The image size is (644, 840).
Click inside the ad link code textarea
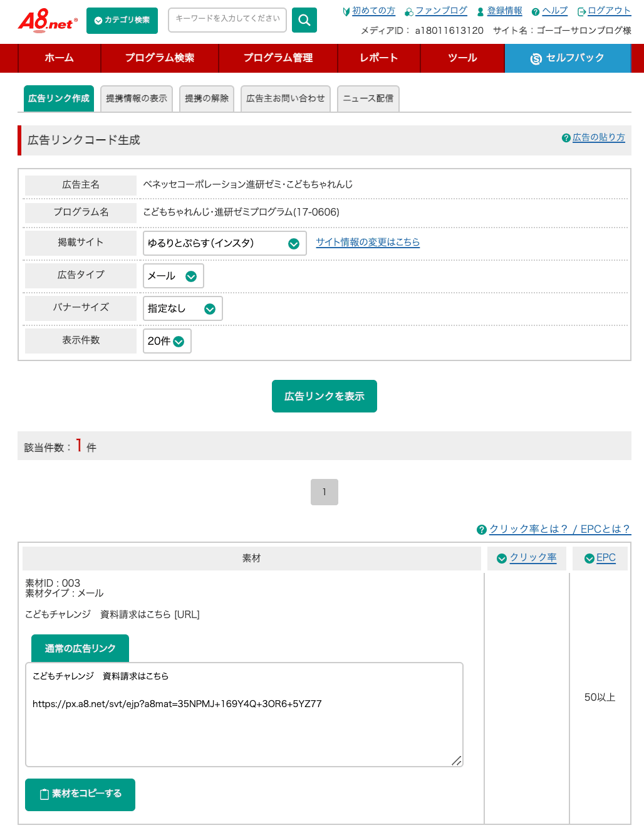click(244, 715)
